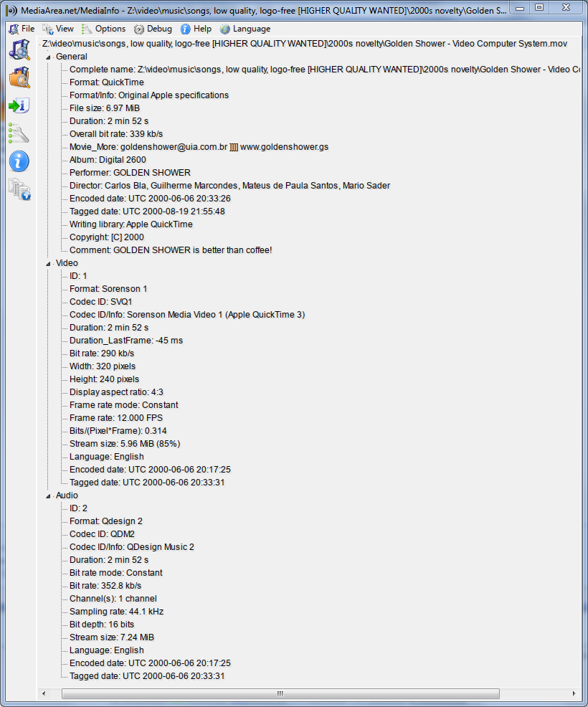Open the File menu
Image resolution: width=588 pixels, height=707 pixels.
22,29
